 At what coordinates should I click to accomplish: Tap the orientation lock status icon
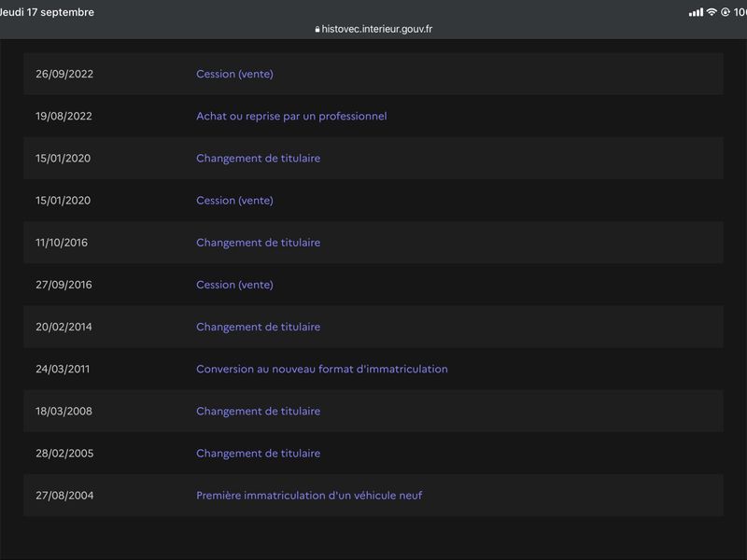726,12
